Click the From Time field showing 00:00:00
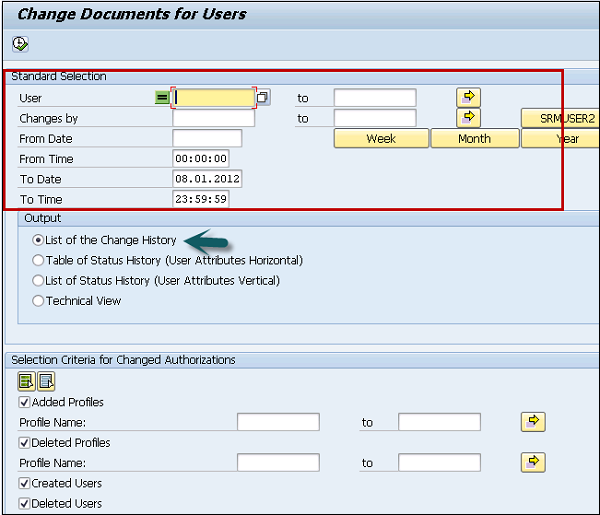 [201, 158]
